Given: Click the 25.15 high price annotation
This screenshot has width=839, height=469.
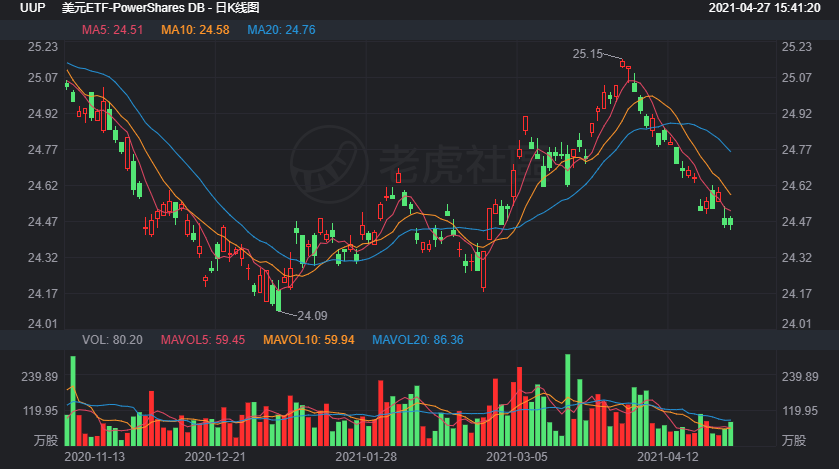Looking at the screenshot, I should (x=588, y=54).
